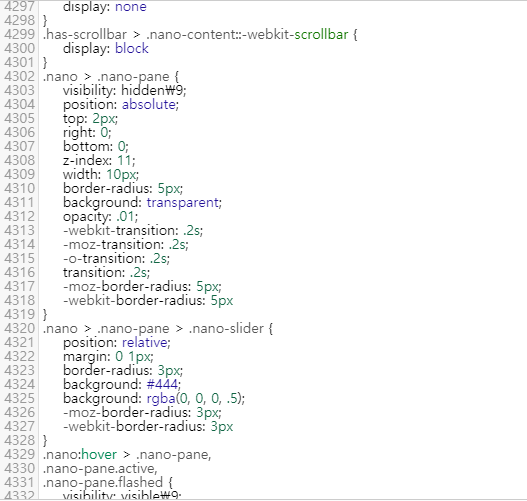527x501 pixels.
Task: Click the closing brace on line 4328
Action: pyautogui.click(x=45, y=441)
